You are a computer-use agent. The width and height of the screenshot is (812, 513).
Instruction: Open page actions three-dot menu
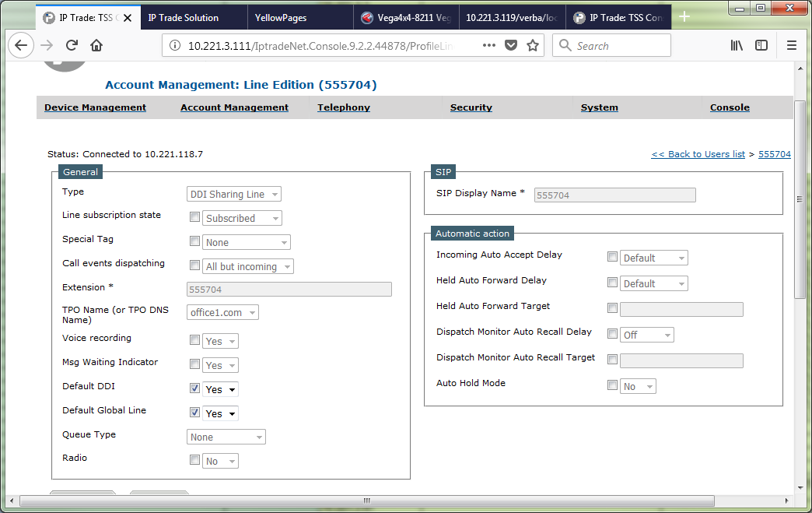tap(489, 46)
